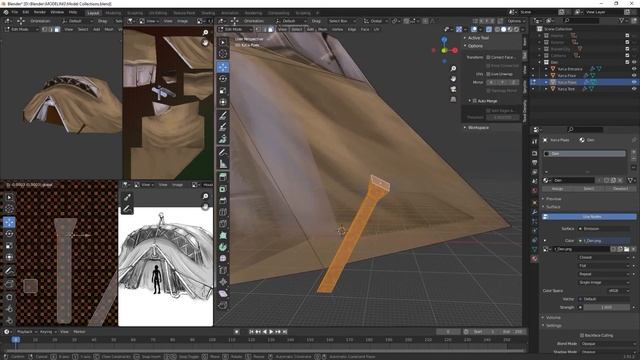Enable the Auto Merge checkbox
This screenshot has width=640, height=360.
pos(475,100)
